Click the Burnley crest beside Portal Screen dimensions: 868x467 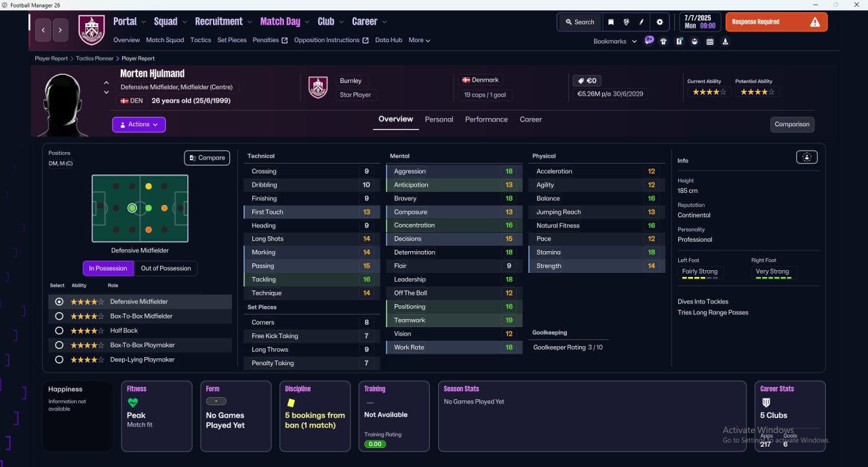(x=92, y=30)
